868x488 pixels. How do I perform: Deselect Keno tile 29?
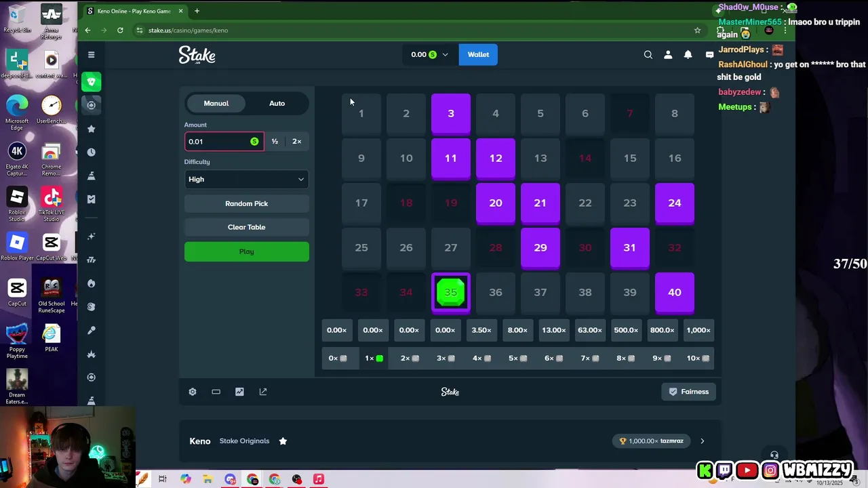[540, 247]
